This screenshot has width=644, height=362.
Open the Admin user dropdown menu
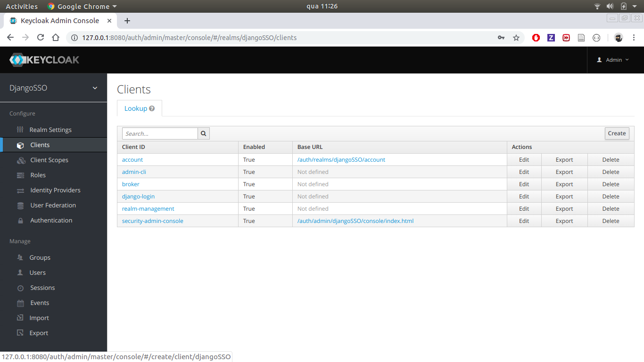click(613, 60)
